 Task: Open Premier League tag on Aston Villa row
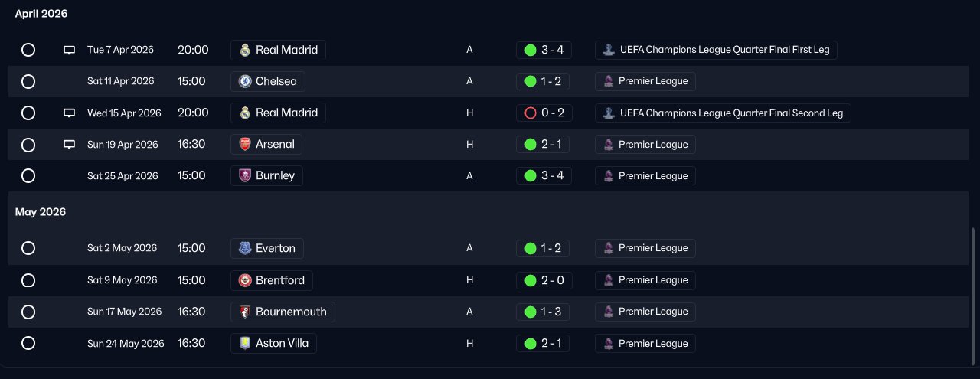[652, 344]
